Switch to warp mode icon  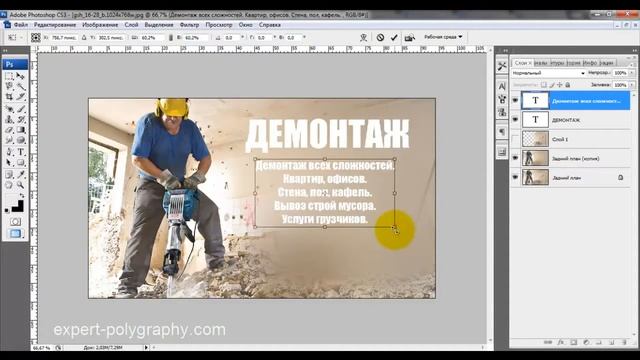363,38
